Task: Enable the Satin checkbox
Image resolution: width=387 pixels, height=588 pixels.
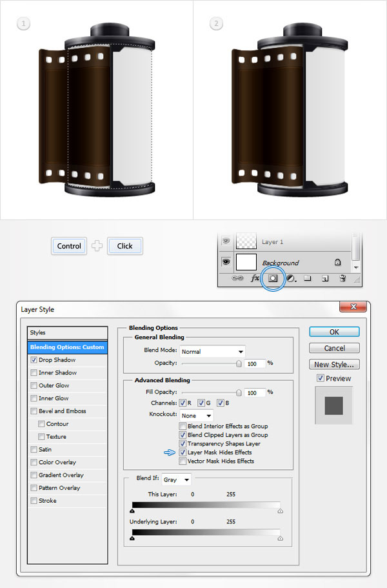Action: coord(34,449)
